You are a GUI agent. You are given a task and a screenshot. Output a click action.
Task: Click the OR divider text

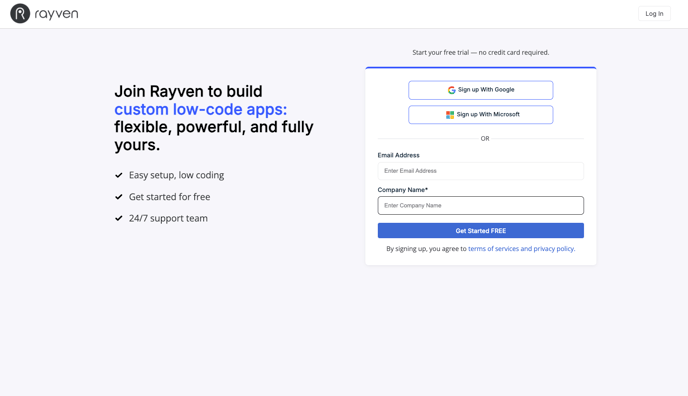(485, 139)
